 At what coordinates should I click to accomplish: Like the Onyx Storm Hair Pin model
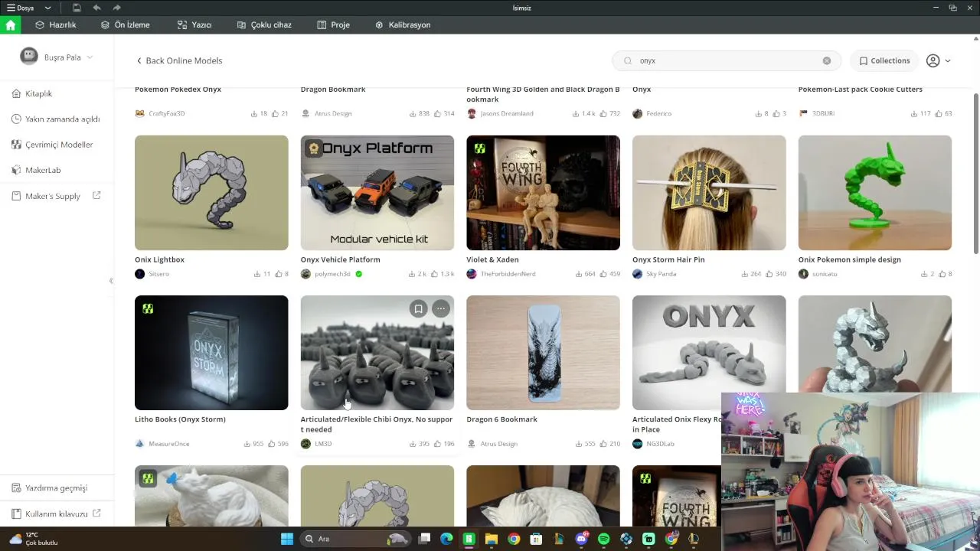769,274
